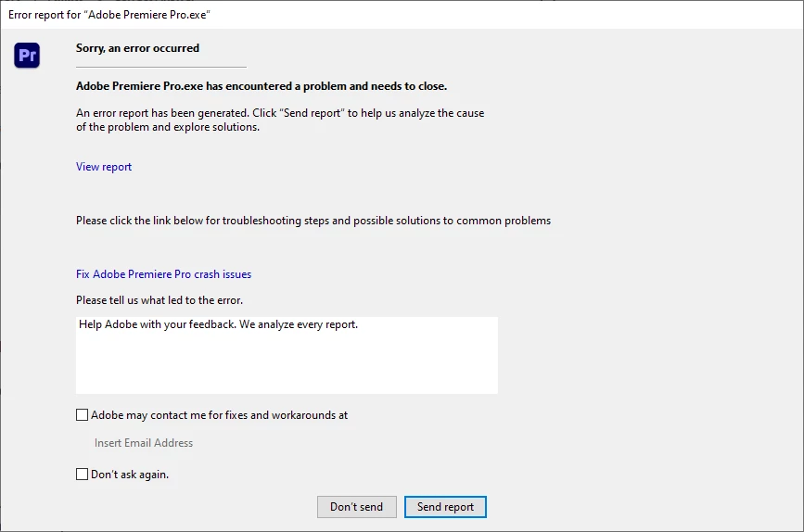The width and height of the screenshot is (804, 532).
Task: Click the quoted "Send report" phrase in description
Action: [x=312, y=113]
